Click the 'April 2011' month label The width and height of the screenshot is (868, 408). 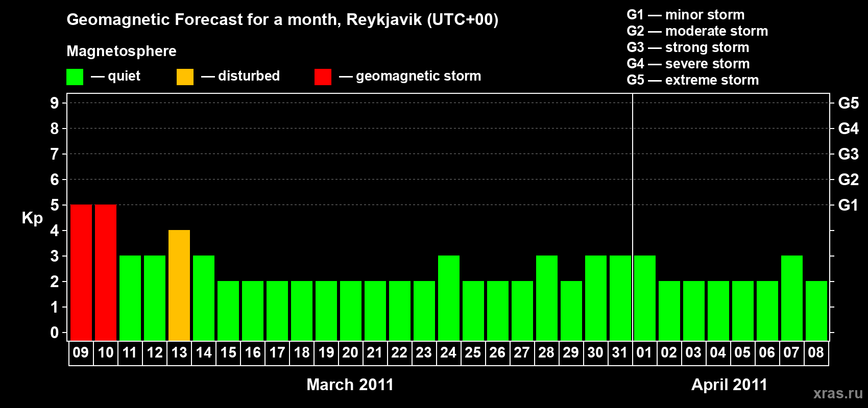[729, 385]
